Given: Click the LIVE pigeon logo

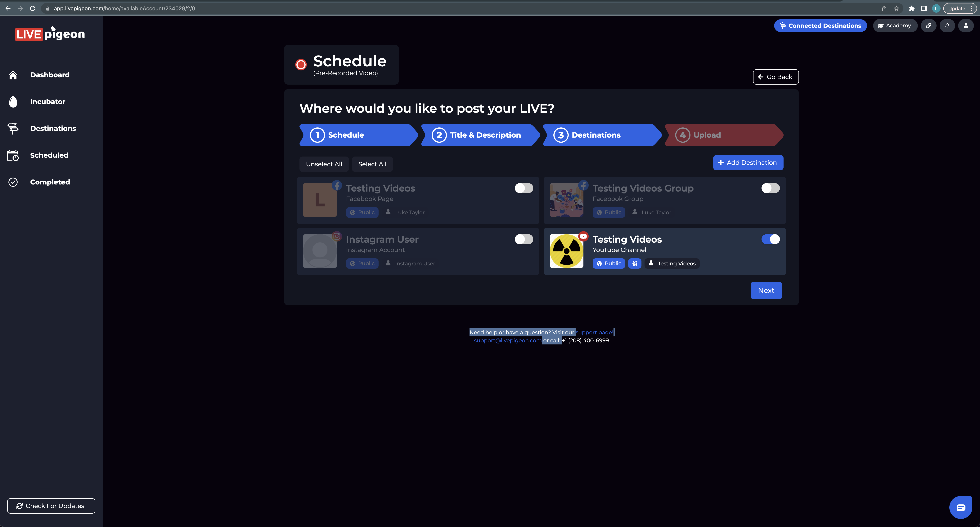Looking at the screenshot, I should click(50, 34).
